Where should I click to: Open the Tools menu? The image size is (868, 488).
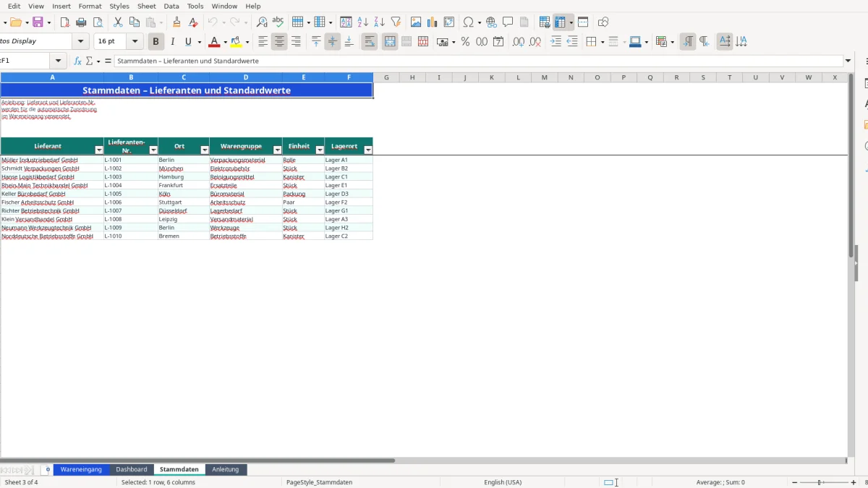tap(195, 6)
